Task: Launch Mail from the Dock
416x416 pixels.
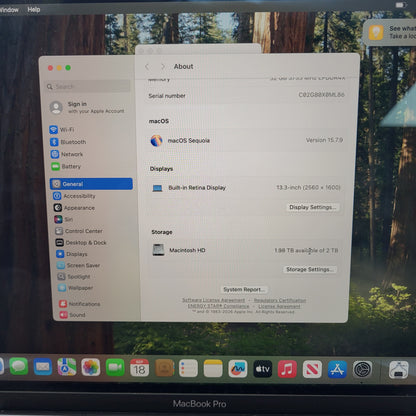Action: [43, 367]
